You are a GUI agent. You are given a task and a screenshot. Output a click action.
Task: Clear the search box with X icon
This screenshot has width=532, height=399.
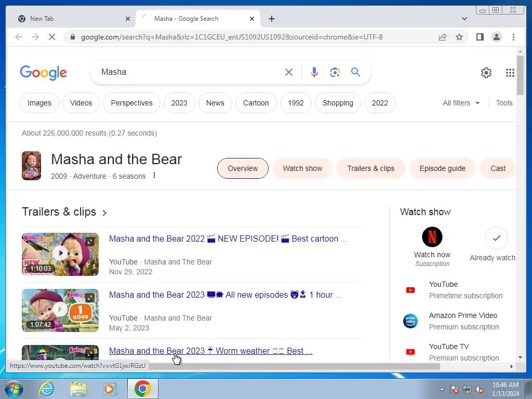tap(289, 72)
